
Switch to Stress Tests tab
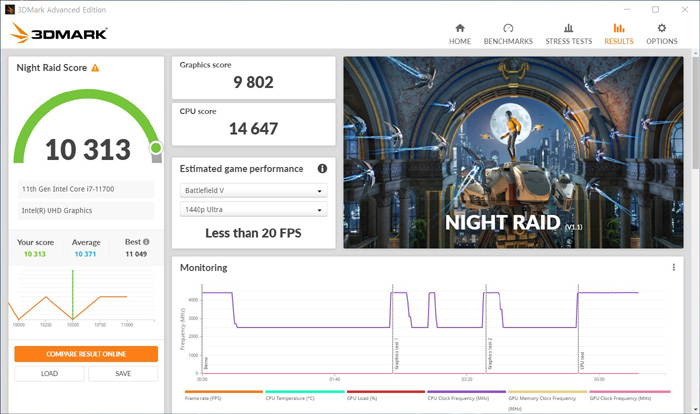click(x=568, y=34)
